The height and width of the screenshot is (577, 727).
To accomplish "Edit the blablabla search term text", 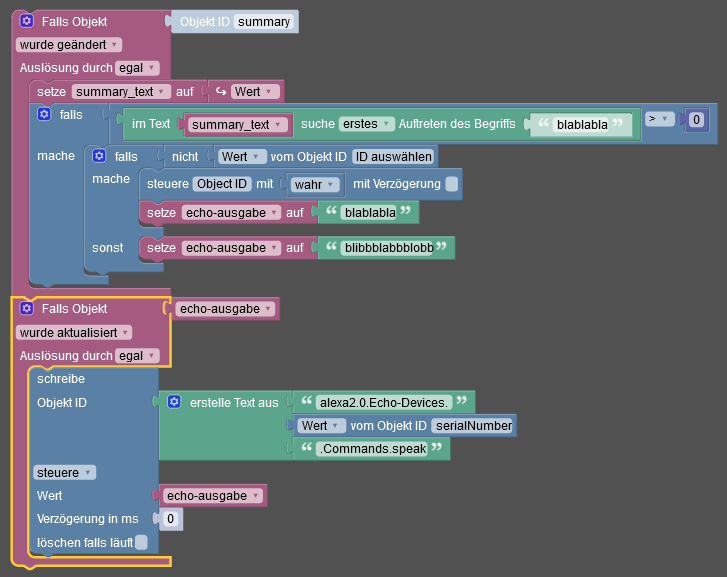I will (582, 125).
